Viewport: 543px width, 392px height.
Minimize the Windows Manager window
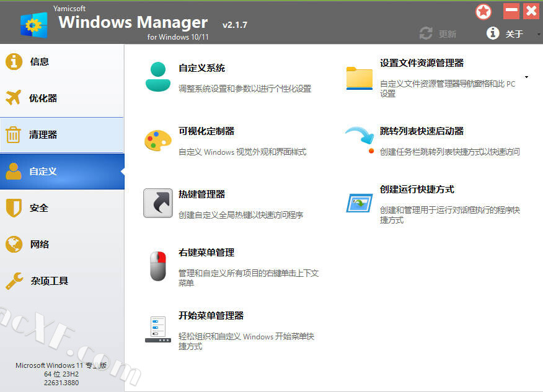click(511, 11)
